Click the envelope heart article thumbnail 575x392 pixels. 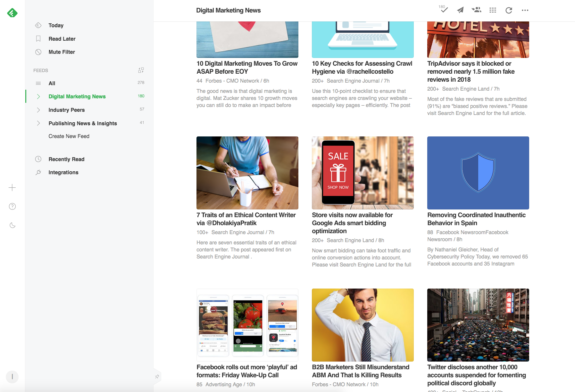[247, 40]
